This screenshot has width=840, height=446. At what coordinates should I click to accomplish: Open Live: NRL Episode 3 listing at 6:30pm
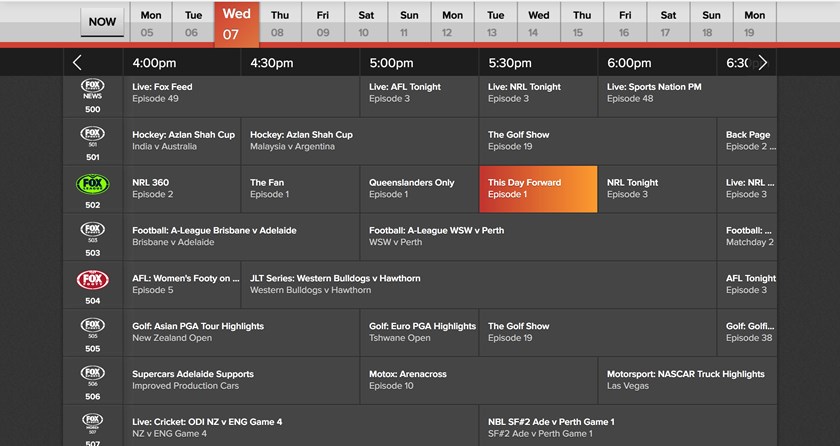(747, 189)
